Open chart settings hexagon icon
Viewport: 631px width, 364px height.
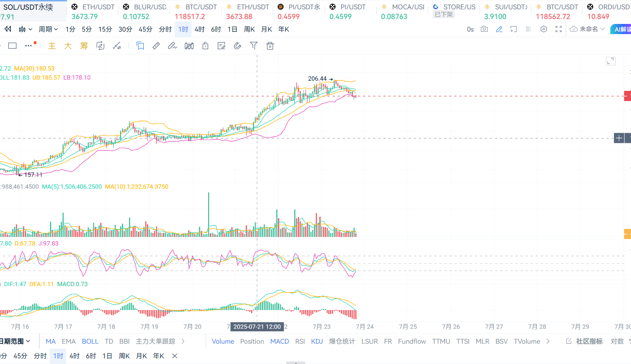[544, 29]
